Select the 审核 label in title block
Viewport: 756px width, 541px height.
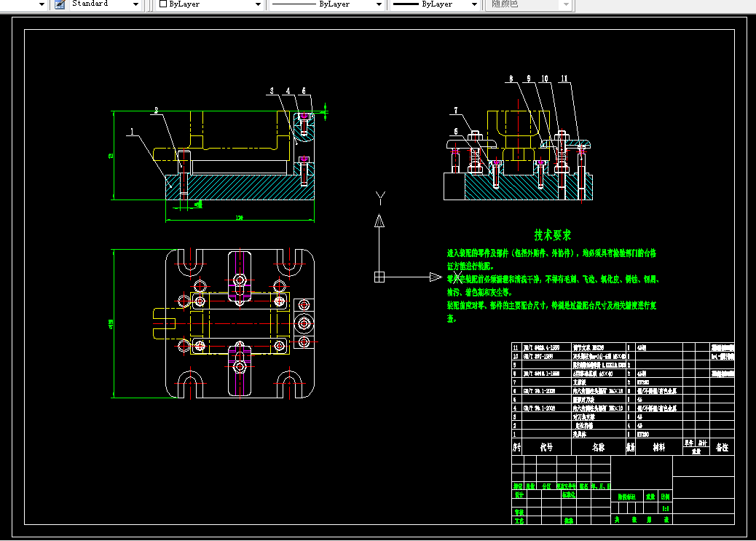519,512
